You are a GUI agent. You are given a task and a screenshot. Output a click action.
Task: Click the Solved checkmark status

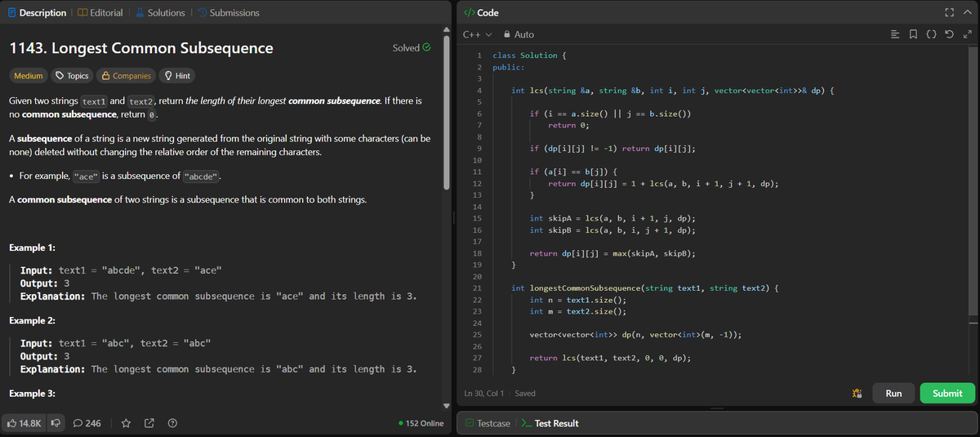click(412, 48)
